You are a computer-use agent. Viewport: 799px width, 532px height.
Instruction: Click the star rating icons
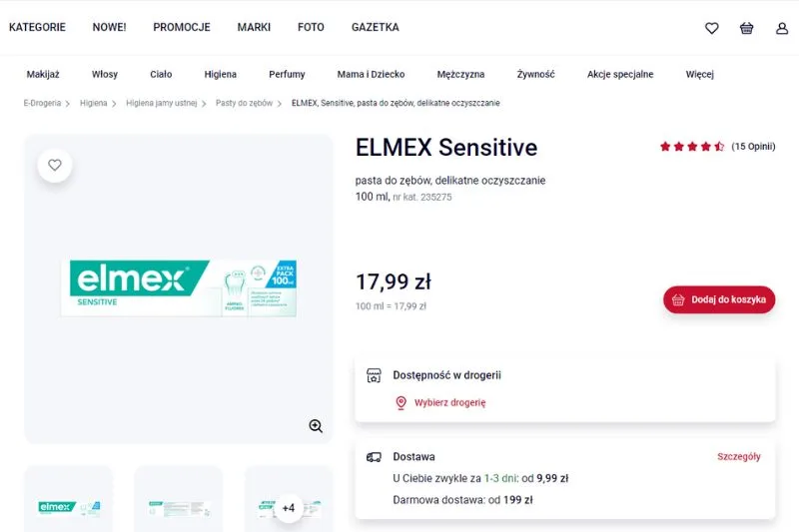point(691,147)
